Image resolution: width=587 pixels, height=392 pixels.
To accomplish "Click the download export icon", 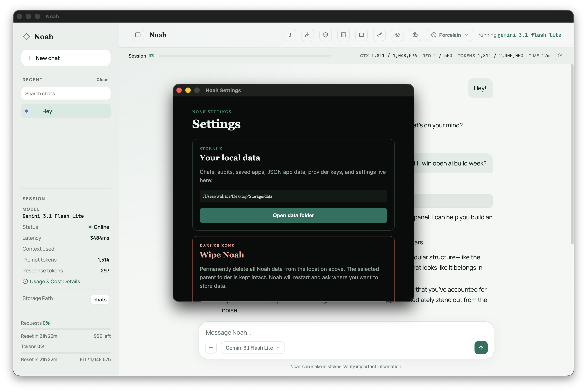I will [x=308, y=35].
